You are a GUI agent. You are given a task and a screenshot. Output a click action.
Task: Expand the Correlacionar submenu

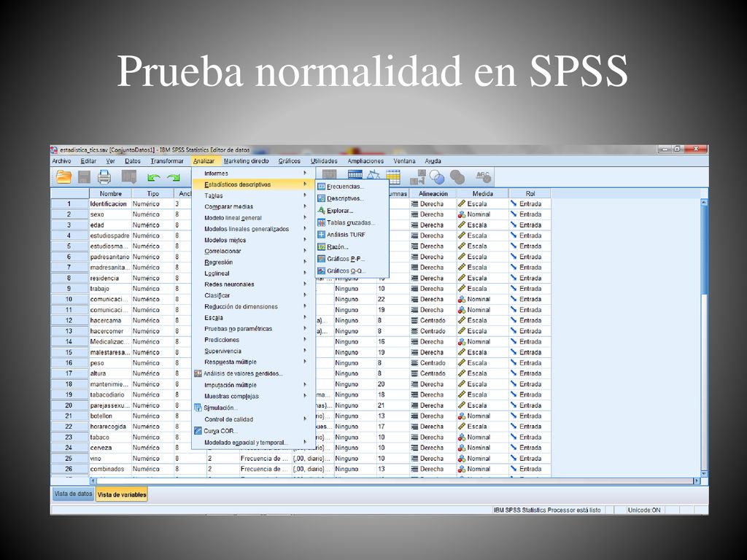[x=252, y=251]
